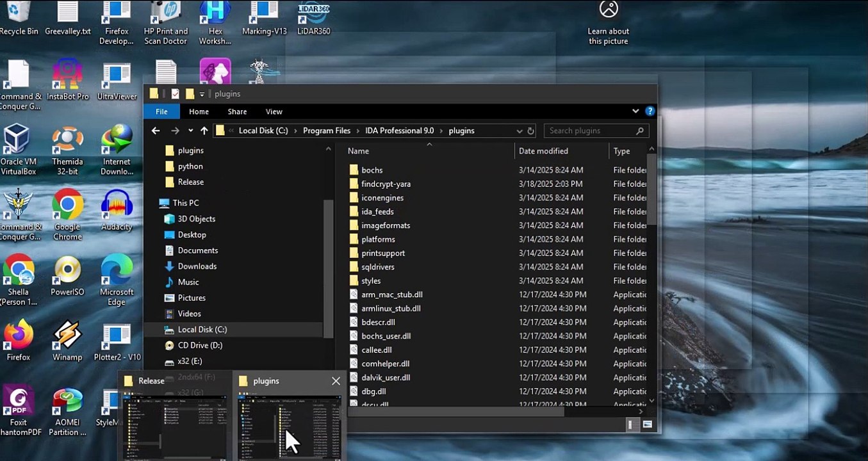Select the Release taskbar preview thumbnail
Image resolution: width=868 pixels, height=461 pixels.
coord(174,428)
